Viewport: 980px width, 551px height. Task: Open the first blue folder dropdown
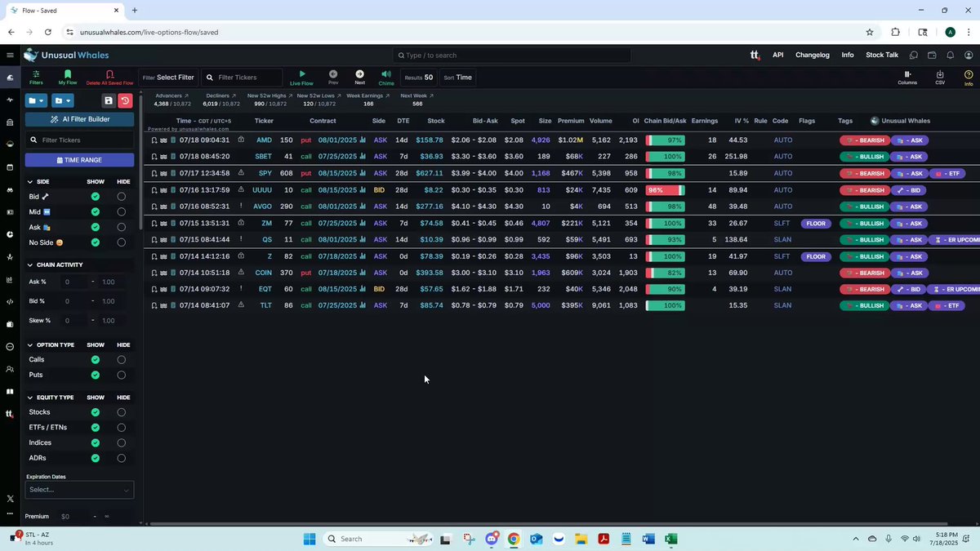pos(37,100)
